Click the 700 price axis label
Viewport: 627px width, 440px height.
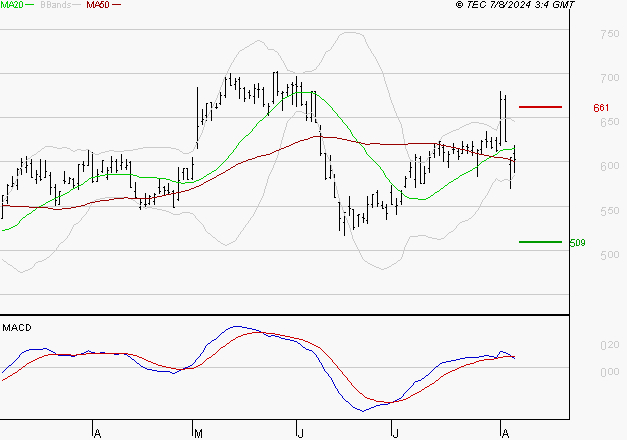click(609, 78)
